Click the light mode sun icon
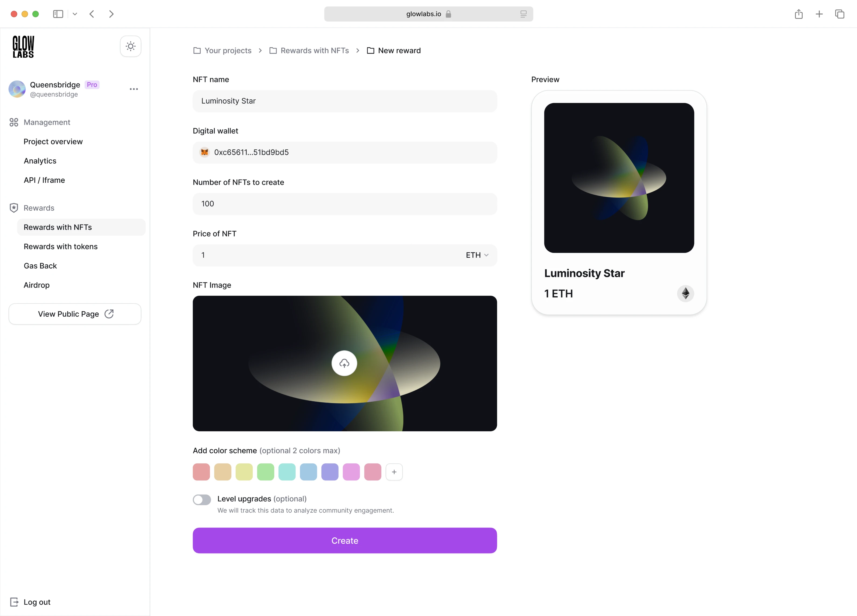Viewport: 857px width, 616px height. pos(130,47)
